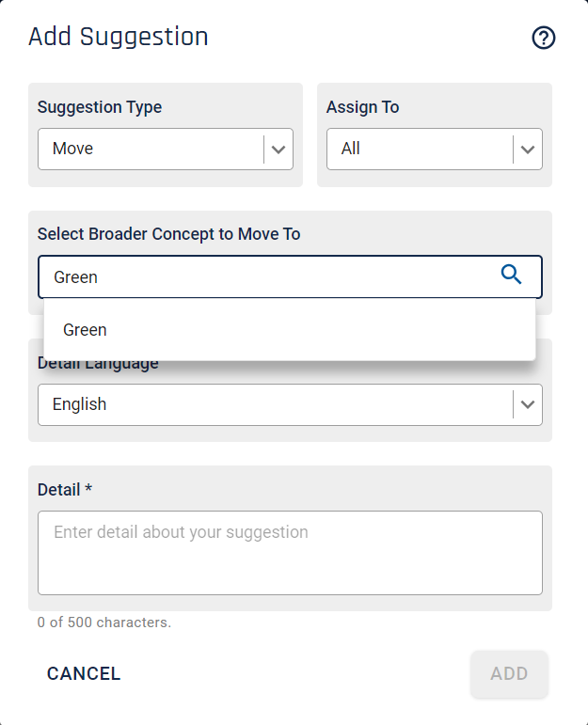
Task: Click the CANCEL button
Action: tap(84, 673)
